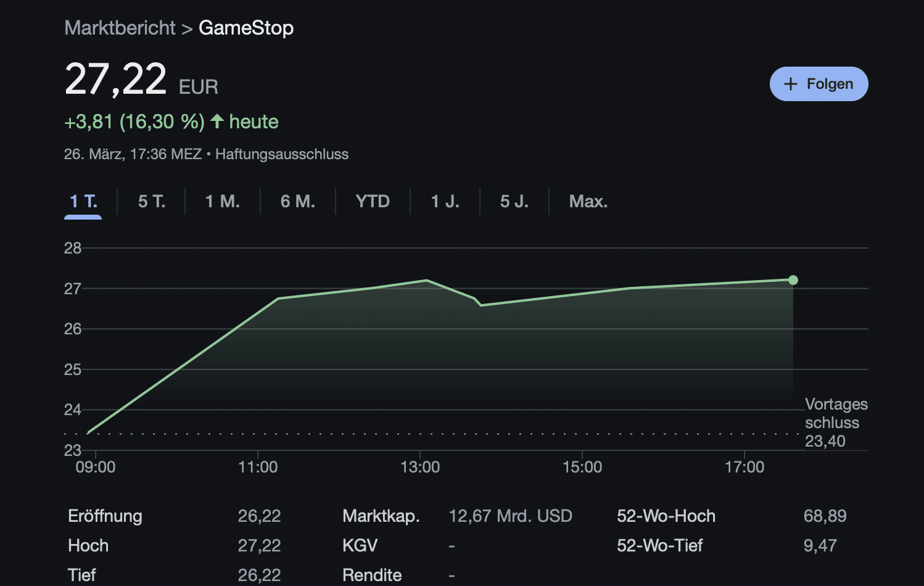
Task: Switch to the 5 T. chart range
Action: coord(152,202)
